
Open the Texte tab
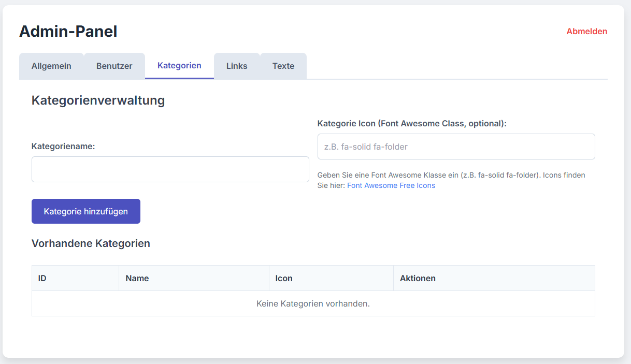(283, 65)
